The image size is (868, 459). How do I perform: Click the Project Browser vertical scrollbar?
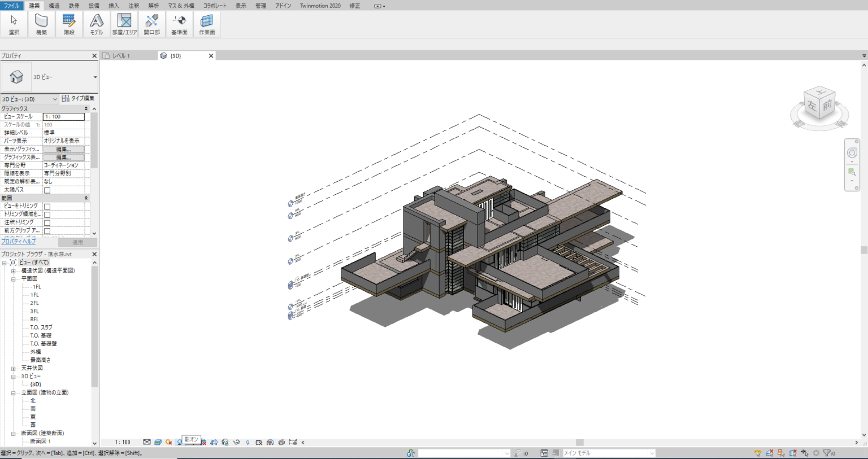[94, 326]
